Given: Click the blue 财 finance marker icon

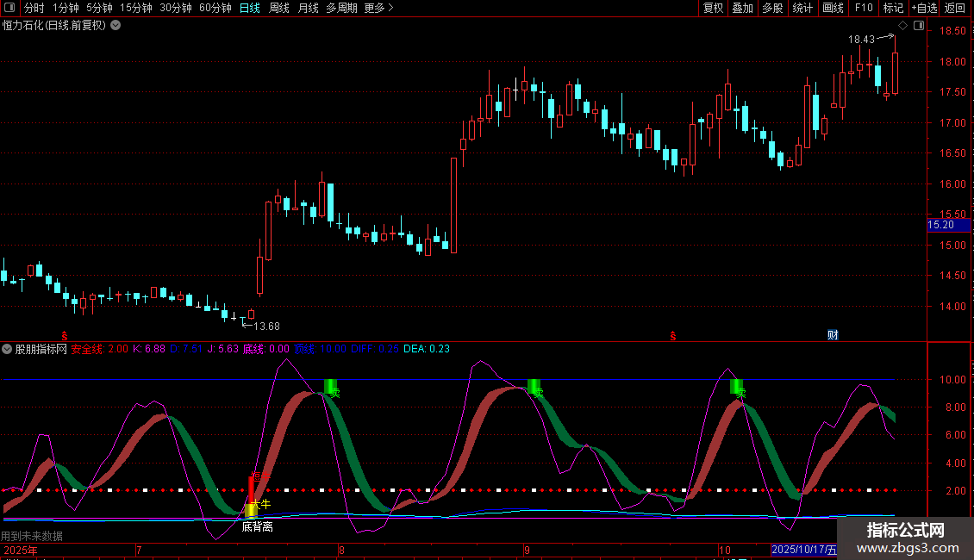Looking at the screenshot, I should (834, 334).
